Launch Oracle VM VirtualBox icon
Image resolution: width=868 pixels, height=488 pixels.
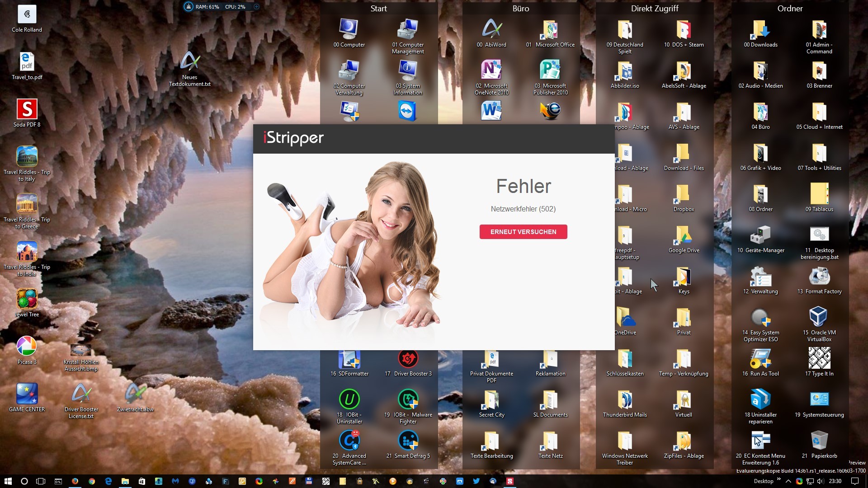pos(819,317)
